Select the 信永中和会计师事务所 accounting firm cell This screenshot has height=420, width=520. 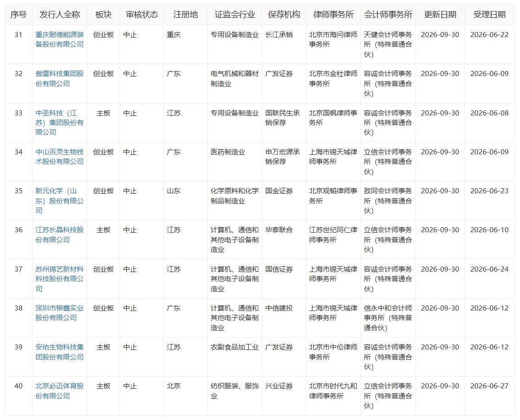coord(388,318)
